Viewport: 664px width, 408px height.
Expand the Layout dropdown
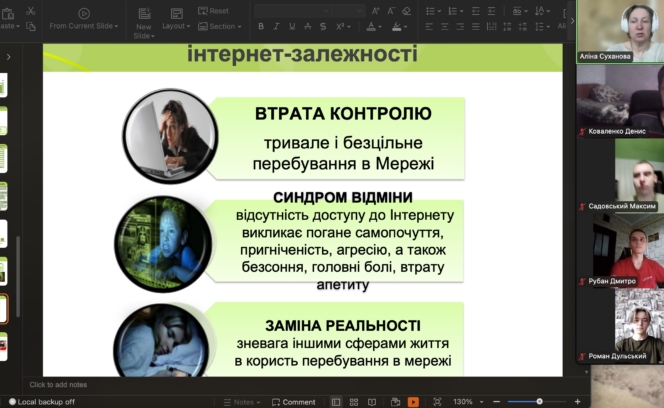tap(177, 26)
